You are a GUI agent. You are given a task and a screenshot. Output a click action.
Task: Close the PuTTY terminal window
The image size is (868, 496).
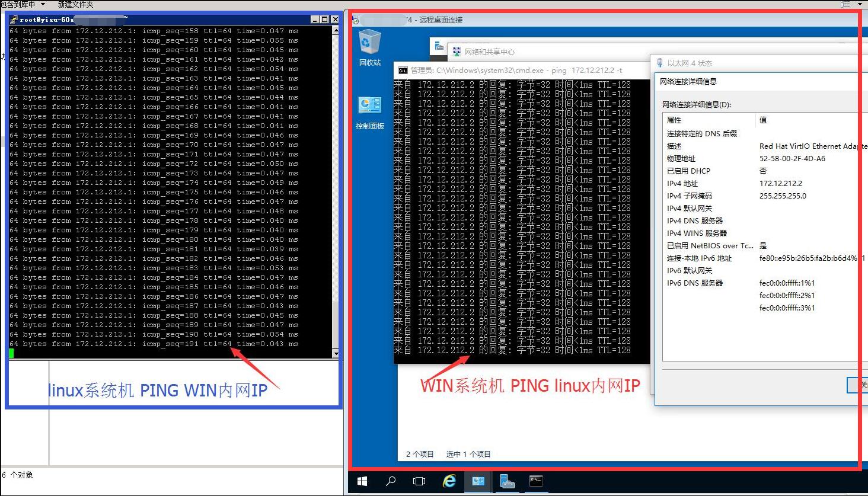(x=334, y=20)
